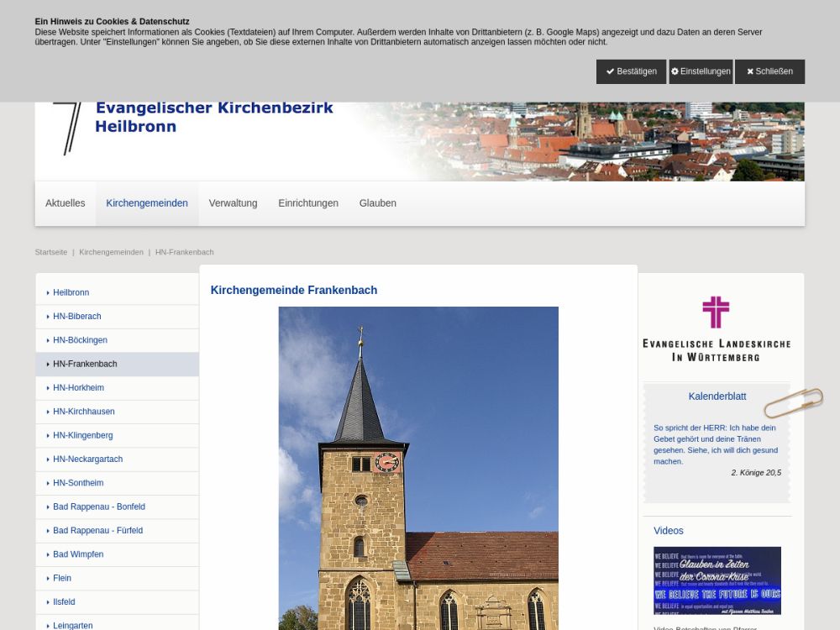Open HN-Biberach sidebar entry
840x630 pixels.
[76, 317]
